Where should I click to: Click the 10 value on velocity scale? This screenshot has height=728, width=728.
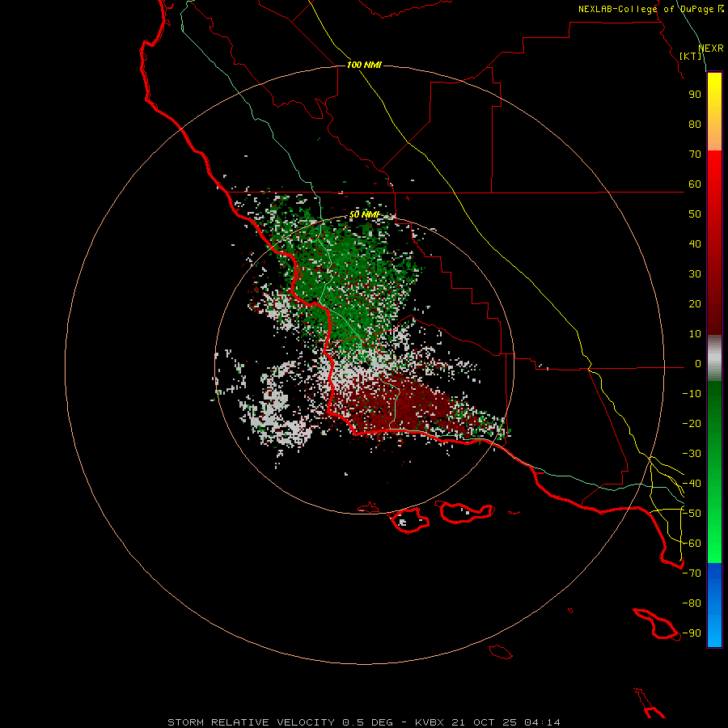point(695,334)
